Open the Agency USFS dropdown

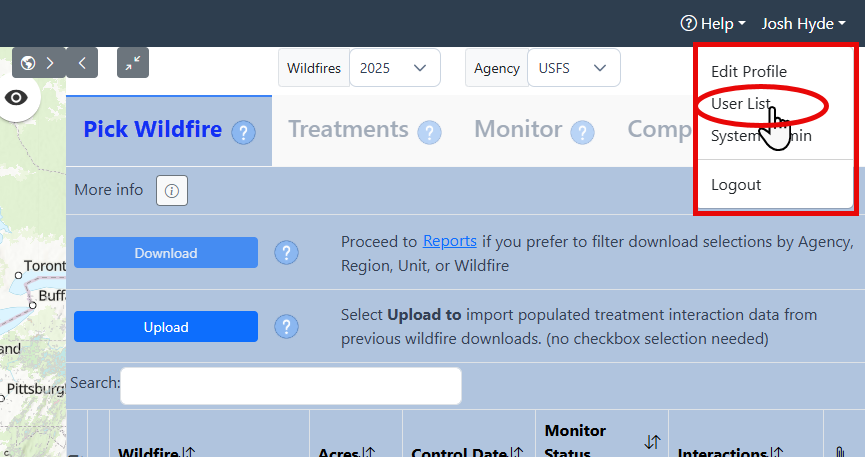coord(574,68)
